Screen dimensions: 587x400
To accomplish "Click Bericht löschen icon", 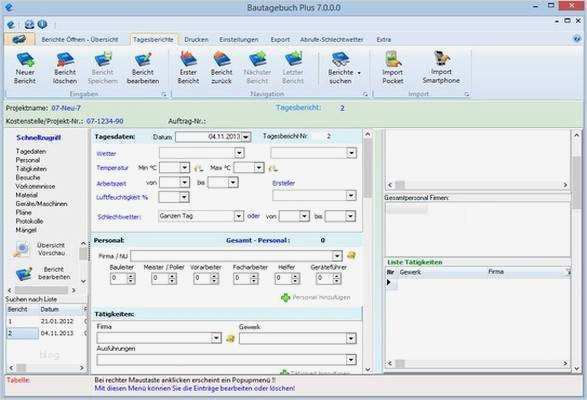I will 65,60.
